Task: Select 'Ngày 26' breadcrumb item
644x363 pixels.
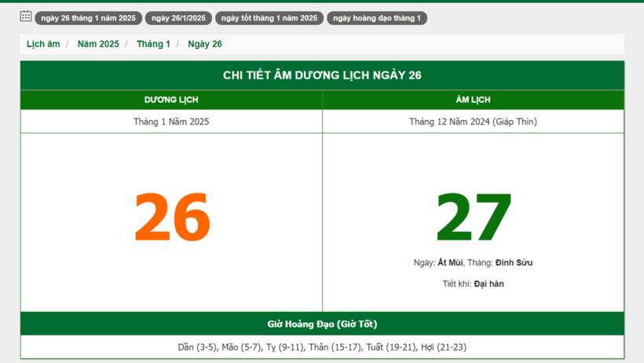Action: pos(205,44)
